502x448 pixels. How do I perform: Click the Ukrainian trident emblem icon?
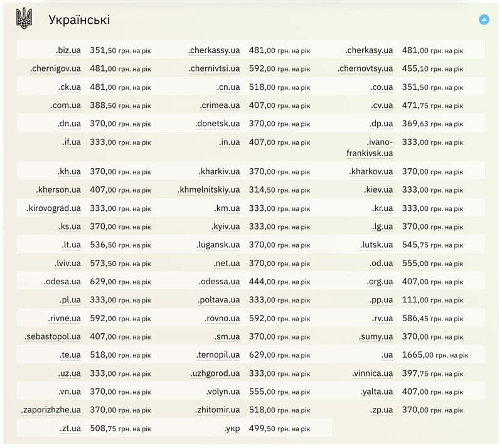[24, 19]
